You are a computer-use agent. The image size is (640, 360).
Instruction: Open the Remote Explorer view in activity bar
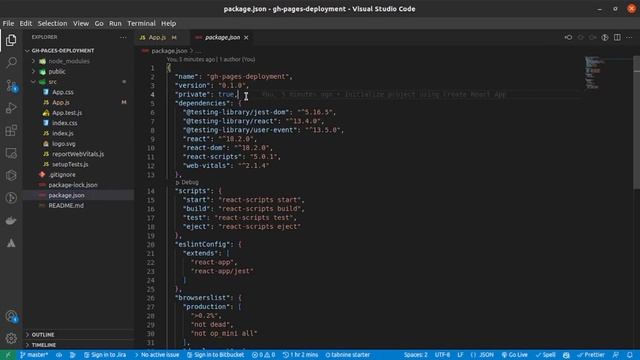(11, 153)
